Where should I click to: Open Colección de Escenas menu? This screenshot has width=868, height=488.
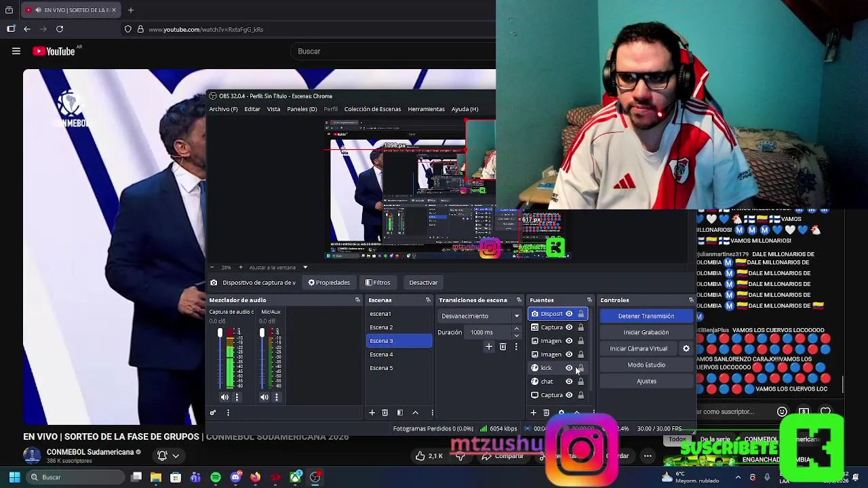(372, 109)
